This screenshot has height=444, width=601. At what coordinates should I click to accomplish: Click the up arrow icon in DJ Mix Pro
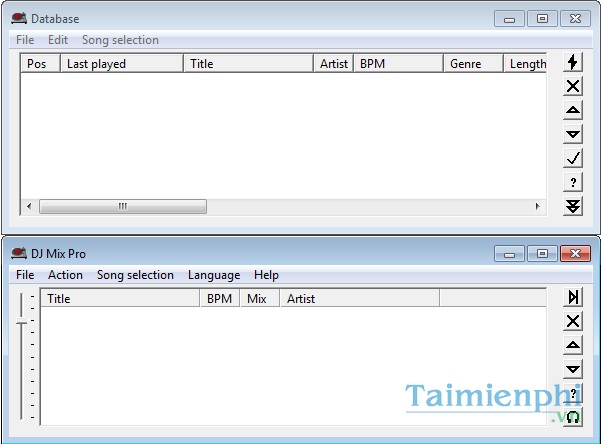coord(573,345)
